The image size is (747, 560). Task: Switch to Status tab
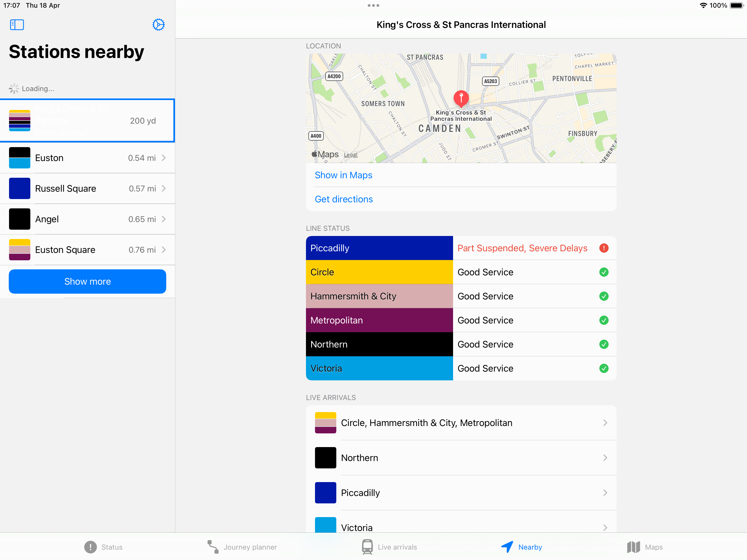click(103, 547)
